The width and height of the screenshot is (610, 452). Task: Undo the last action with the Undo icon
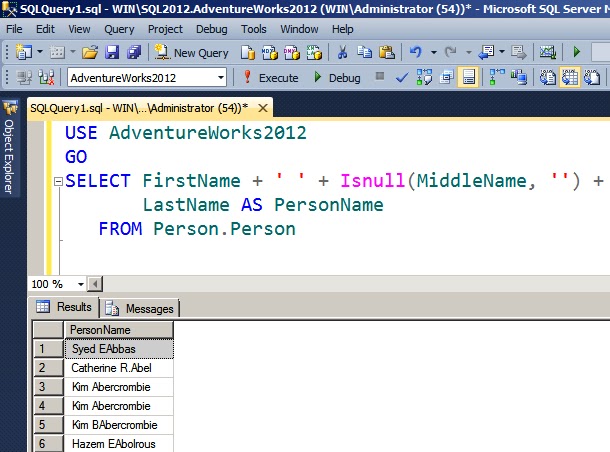[x=416, y=52]
